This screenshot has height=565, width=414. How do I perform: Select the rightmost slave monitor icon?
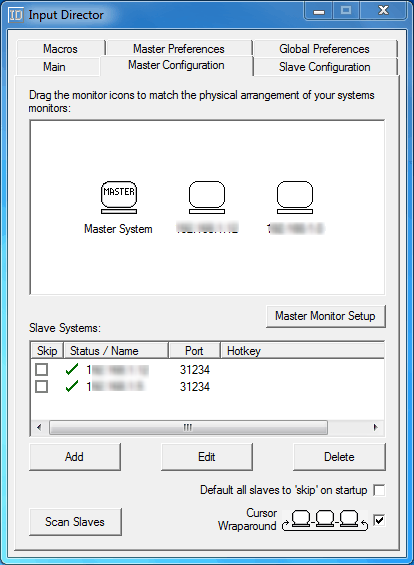pos(295,197)
